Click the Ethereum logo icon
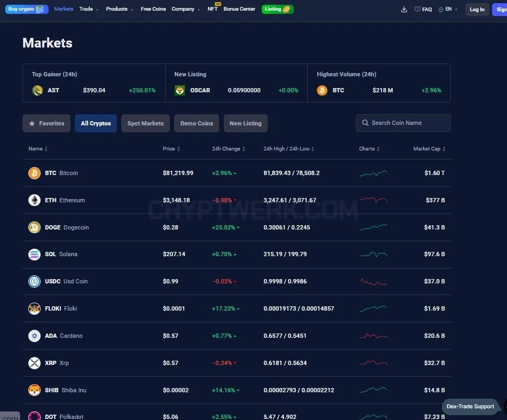 (34, 200)
